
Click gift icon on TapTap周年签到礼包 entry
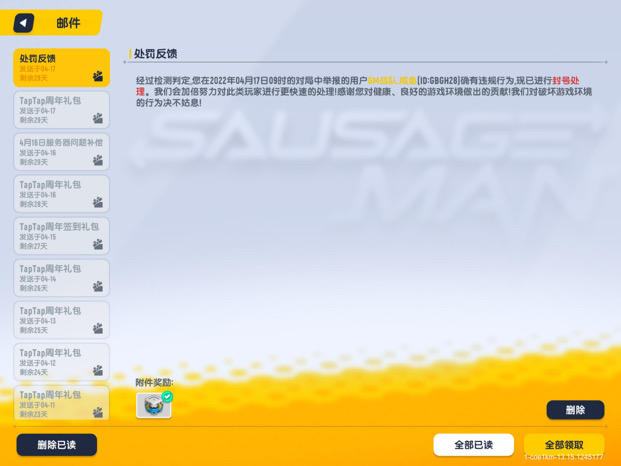pyautogui.click(x=98, y=244)
